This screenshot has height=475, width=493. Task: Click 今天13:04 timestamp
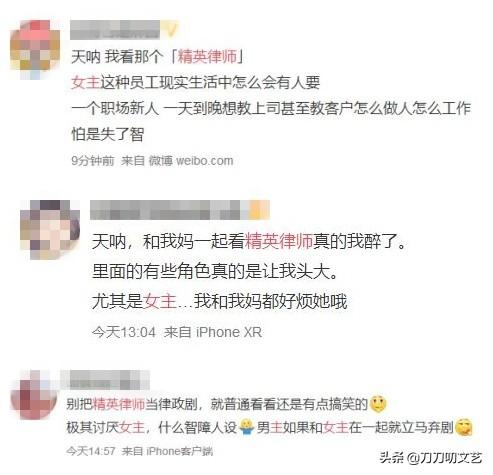124,332
